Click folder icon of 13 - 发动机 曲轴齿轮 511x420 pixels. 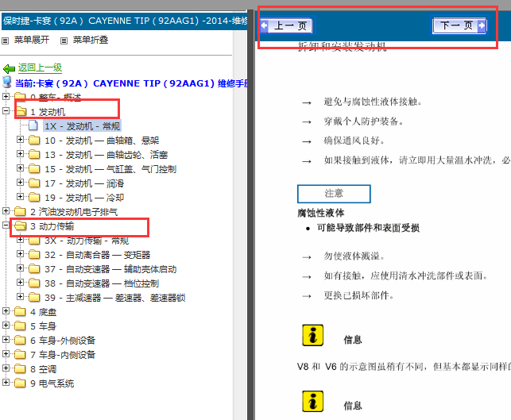pos(34,155)
